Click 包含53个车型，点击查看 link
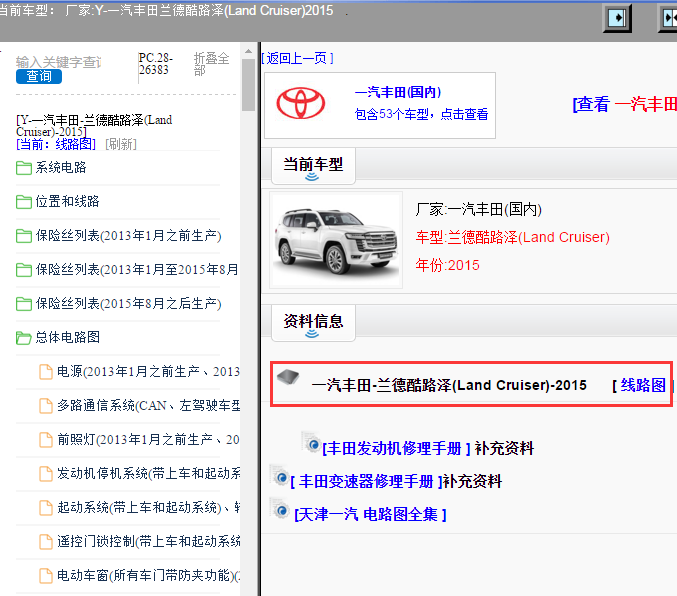Image resolution: width=677 pixels, height=596 pixels. (421, 114)
